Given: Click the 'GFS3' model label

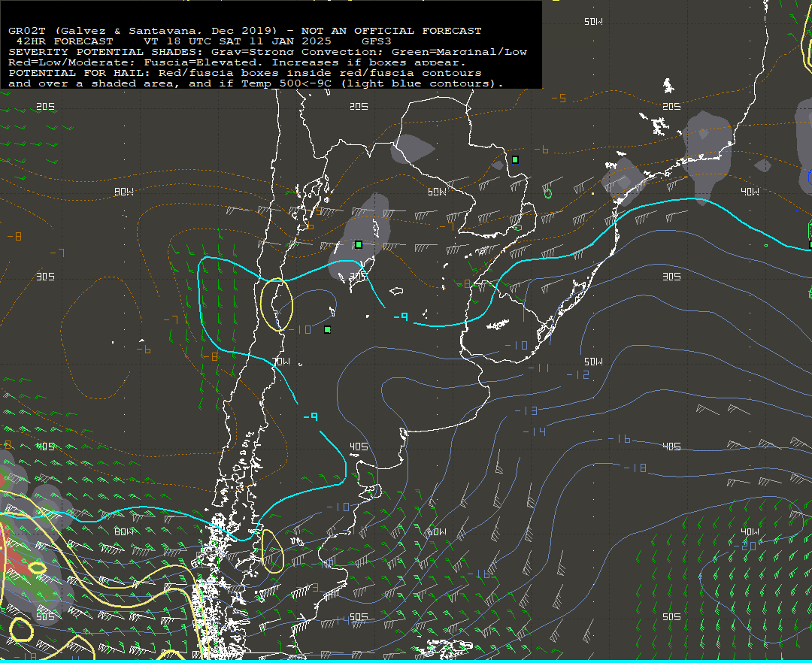Looking at the screenshot, I should (377, 41).
